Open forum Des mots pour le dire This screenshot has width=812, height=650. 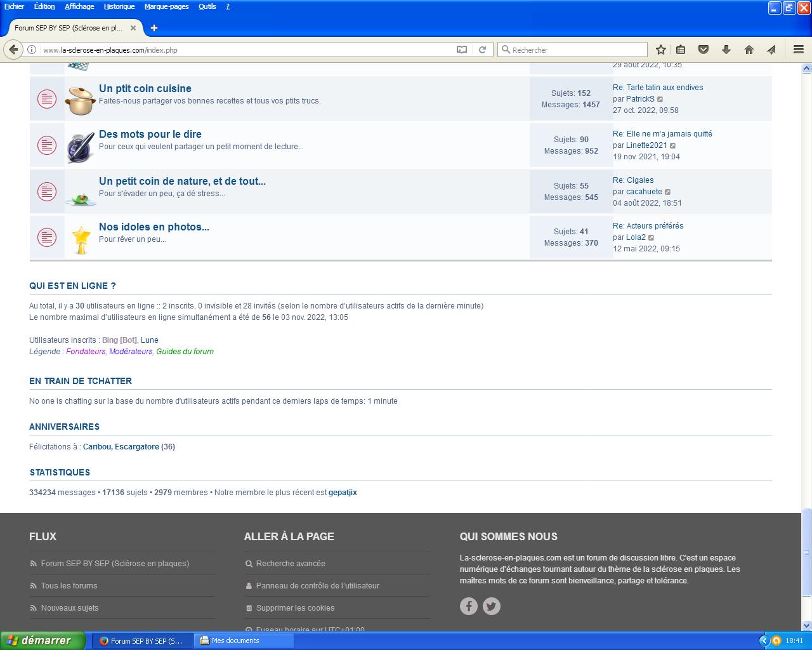[x=150, y=134]
